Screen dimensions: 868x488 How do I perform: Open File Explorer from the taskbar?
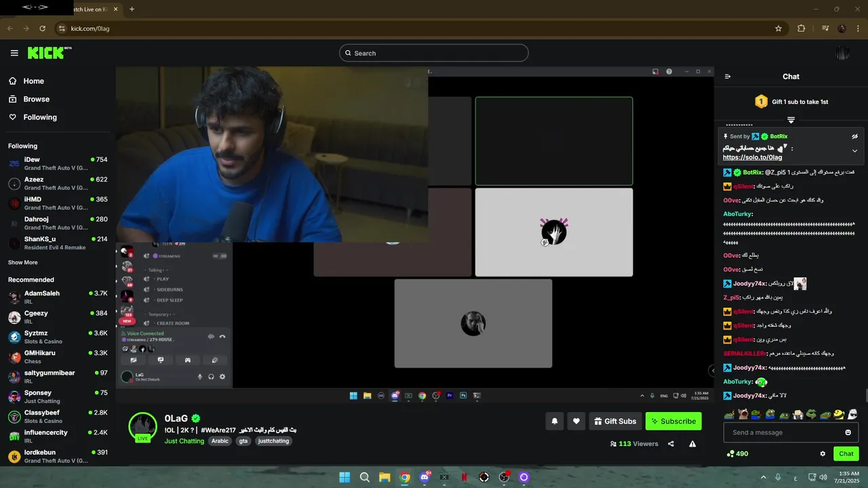click(384, 477)
